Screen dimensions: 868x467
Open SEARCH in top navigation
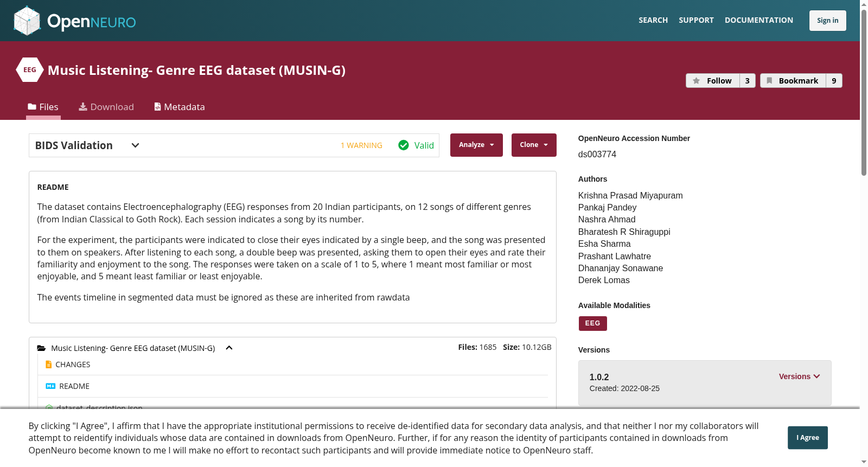[653, 20]
